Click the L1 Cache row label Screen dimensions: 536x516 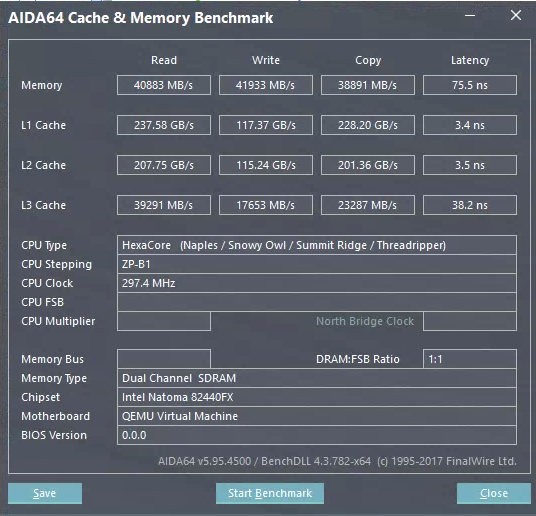coord(43,125)
